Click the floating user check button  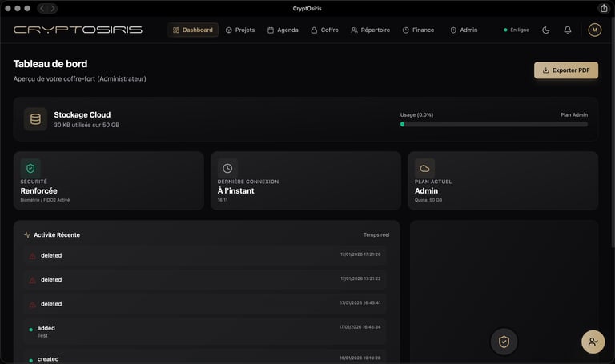593,342
